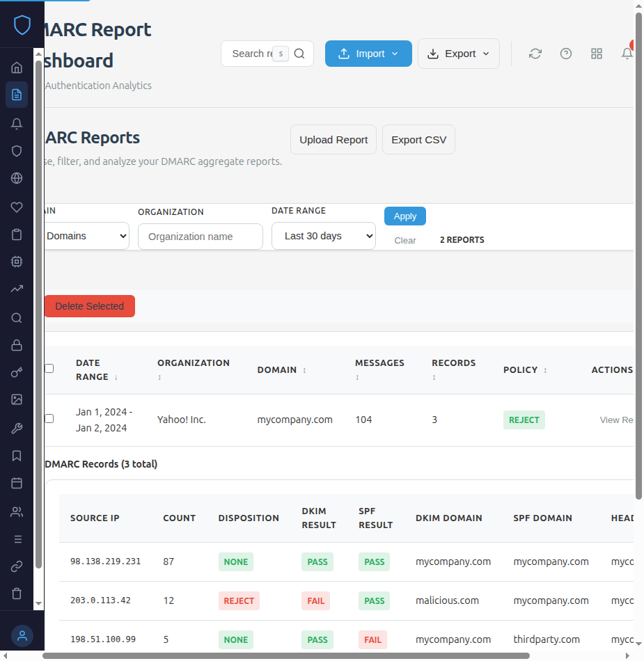Open the Last 30 days date range dropdown
644x661 pixels.
[323, 236]
